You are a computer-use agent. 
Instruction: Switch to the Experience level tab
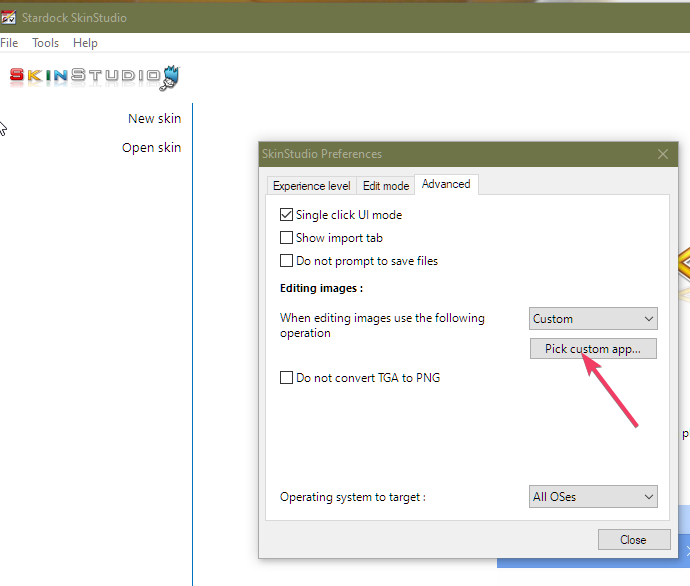[x=312, y=185]
